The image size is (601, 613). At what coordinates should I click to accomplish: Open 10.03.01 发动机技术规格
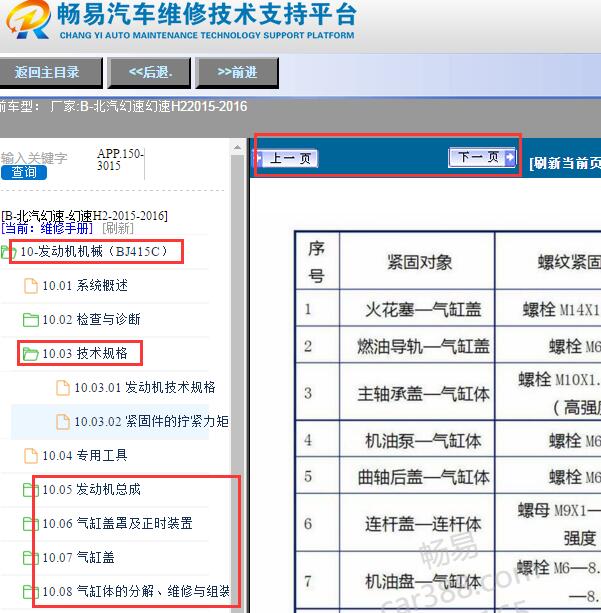(x=145, y=387)
